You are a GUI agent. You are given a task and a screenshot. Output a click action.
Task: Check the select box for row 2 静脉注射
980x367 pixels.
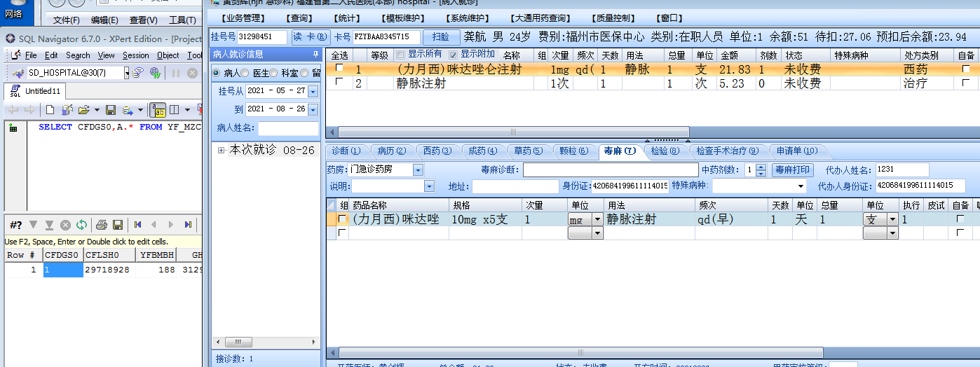[339, 82]
